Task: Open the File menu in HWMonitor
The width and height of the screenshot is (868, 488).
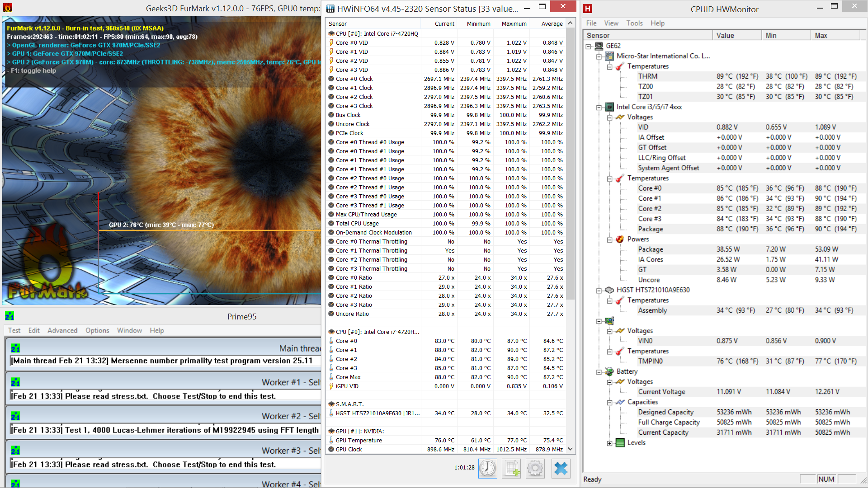Action: click(x=591, y=23)
